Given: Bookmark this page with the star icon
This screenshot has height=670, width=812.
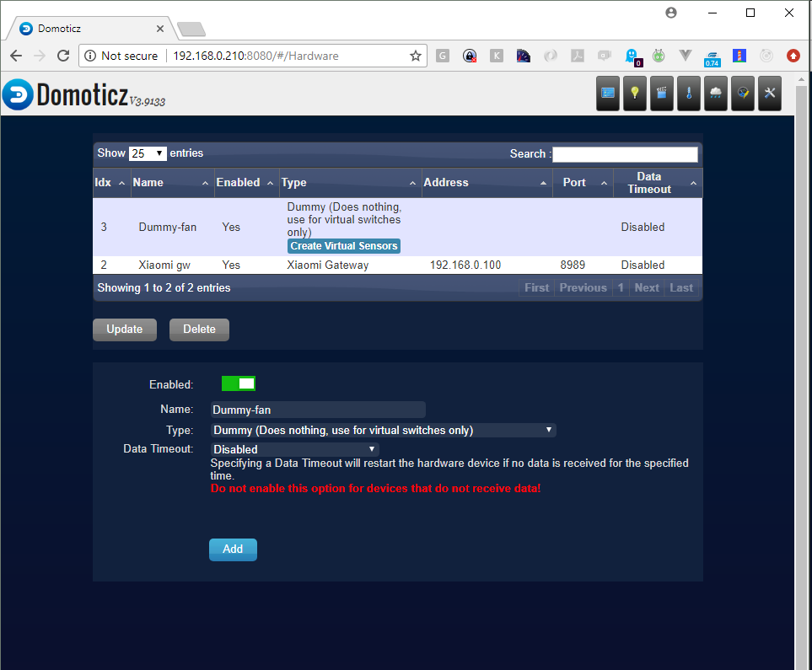Looking at the screenshot, I should 416,56.
